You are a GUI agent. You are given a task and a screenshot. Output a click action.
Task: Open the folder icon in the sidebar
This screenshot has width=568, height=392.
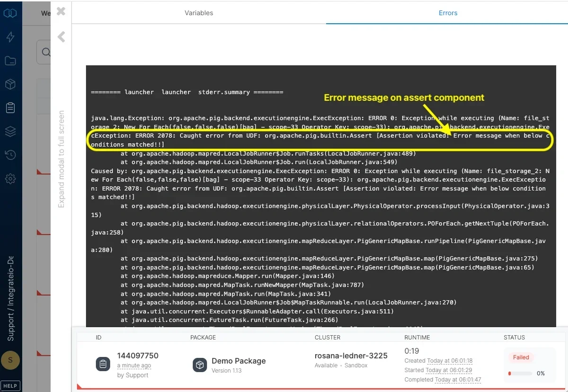coord(10,61)
